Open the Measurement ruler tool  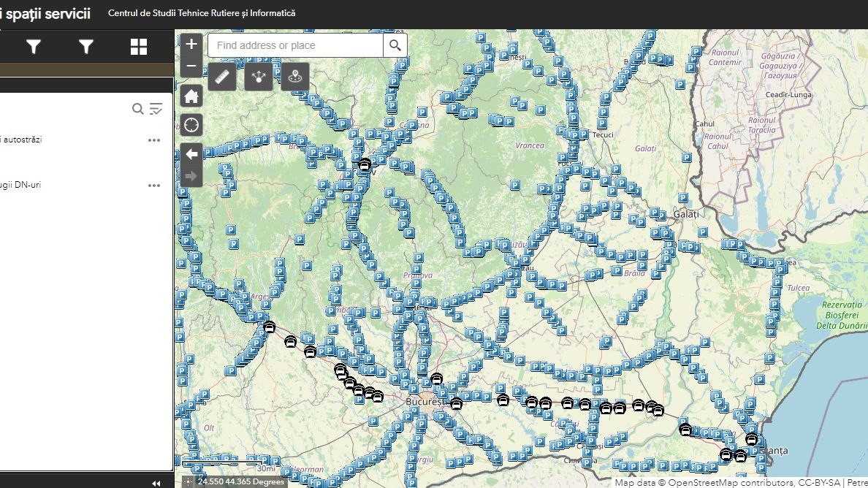[222, 77]
